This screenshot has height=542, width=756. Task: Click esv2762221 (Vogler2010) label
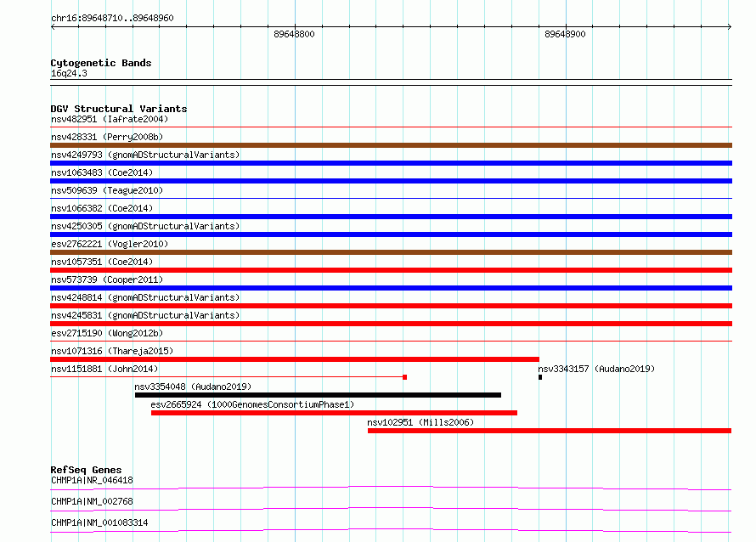click(x=110, y=244)
